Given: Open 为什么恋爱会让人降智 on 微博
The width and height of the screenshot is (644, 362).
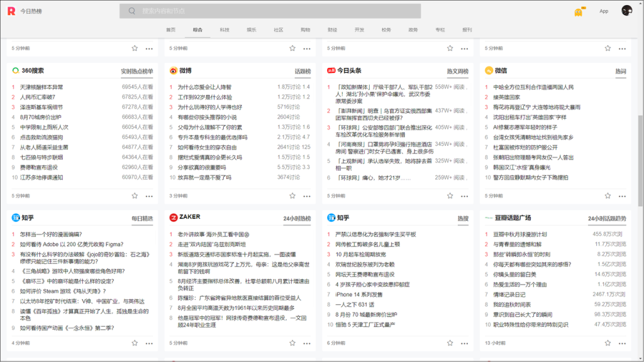Looking at the screenshot, I should pos(204,87).
